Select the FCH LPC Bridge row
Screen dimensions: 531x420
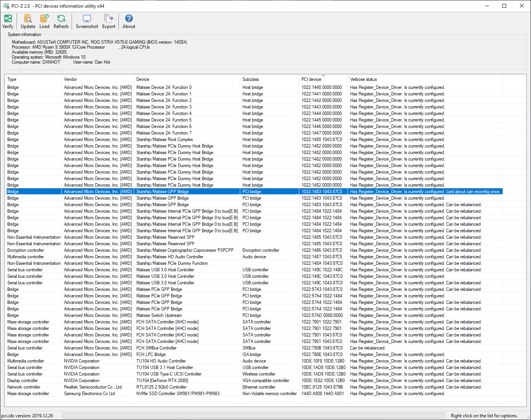coord(254,354)
